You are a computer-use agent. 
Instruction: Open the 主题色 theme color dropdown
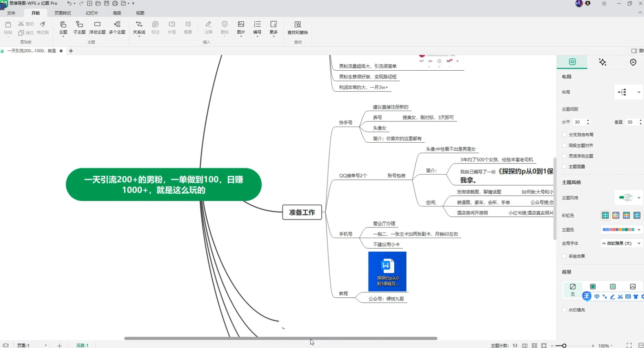click(622, 229)
